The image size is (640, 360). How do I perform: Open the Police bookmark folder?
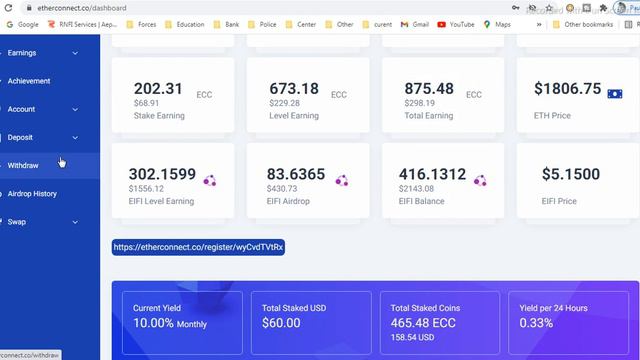tap(262, 24)
